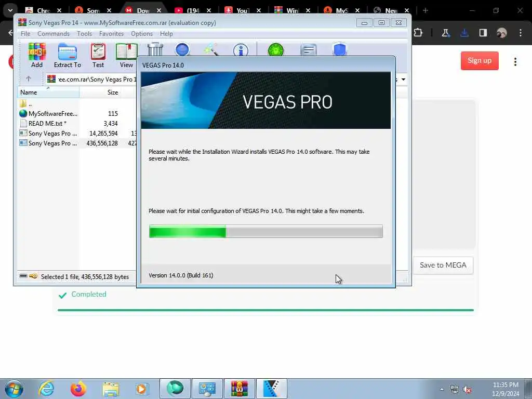Viewport: 532px width, 399px height.
Task: Click the Info icon in WinRAR toolbar
Action: [241, 50]
